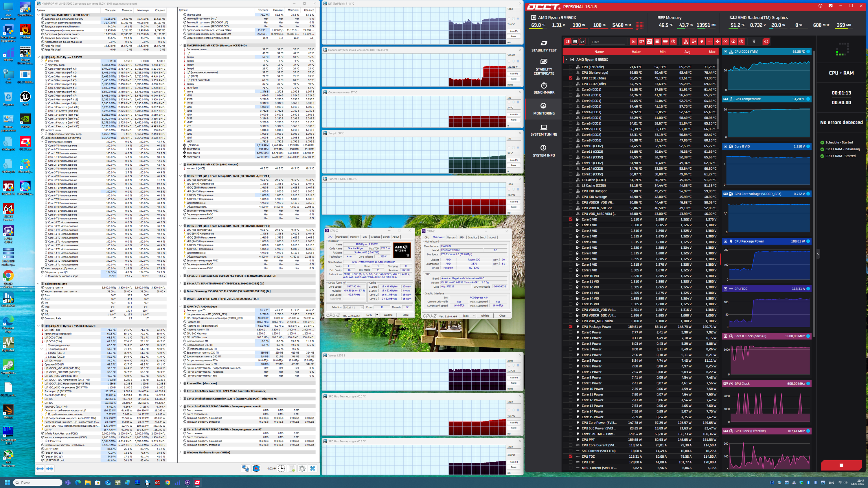Open info for the CPU Package Power graph

tap(808, 241)
